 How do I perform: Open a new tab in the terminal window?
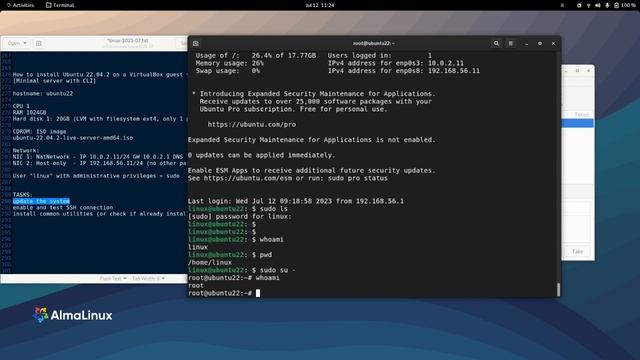click(x=196, y=43)
